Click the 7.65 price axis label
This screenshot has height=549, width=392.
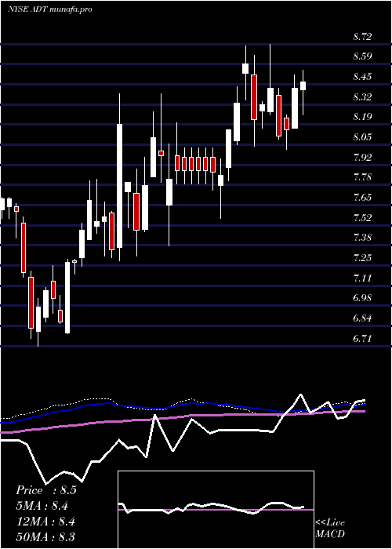pyautogui.click(x=362, y=198)
